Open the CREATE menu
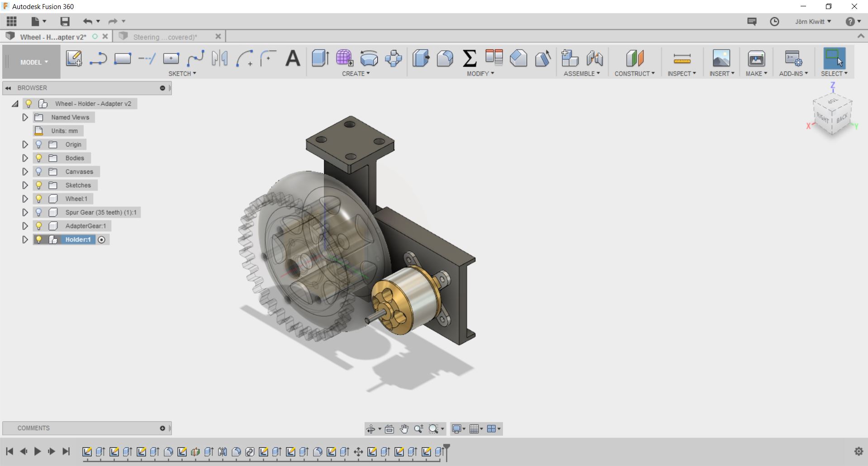Image resolution: width=868 pixels, height=466 pixels. pyautogui.click(x=356, y=73)
